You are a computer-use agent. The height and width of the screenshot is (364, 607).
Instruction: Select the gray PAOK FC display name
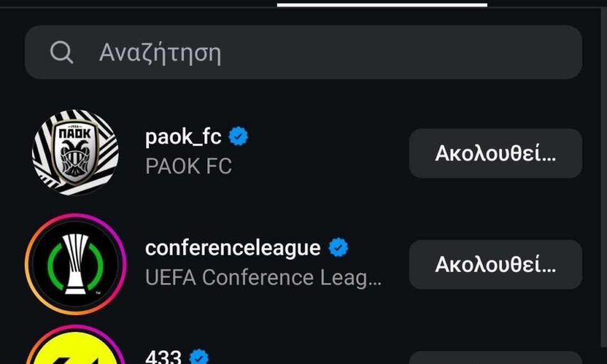point(188,166)
